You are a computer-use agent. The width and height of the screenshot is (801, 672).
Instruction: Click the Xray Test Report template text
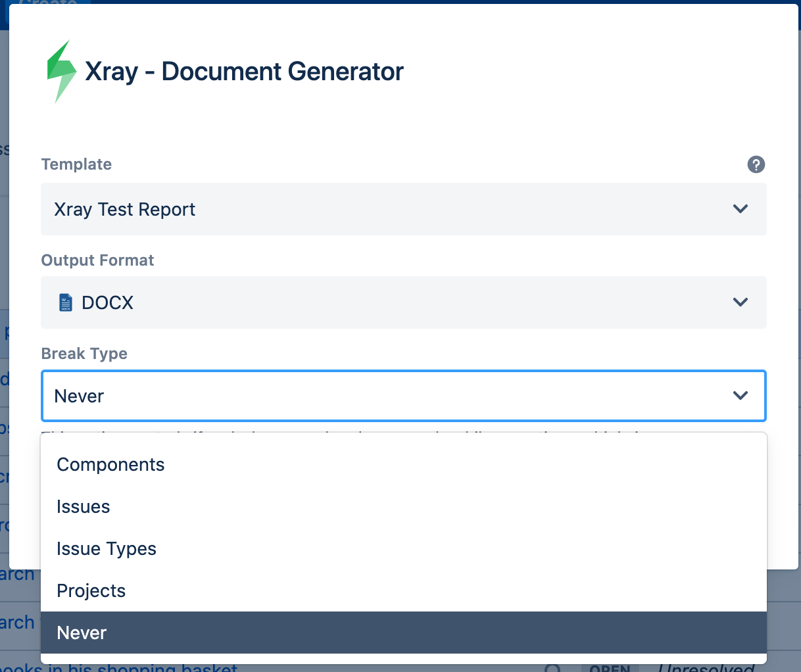click(125, 209)
